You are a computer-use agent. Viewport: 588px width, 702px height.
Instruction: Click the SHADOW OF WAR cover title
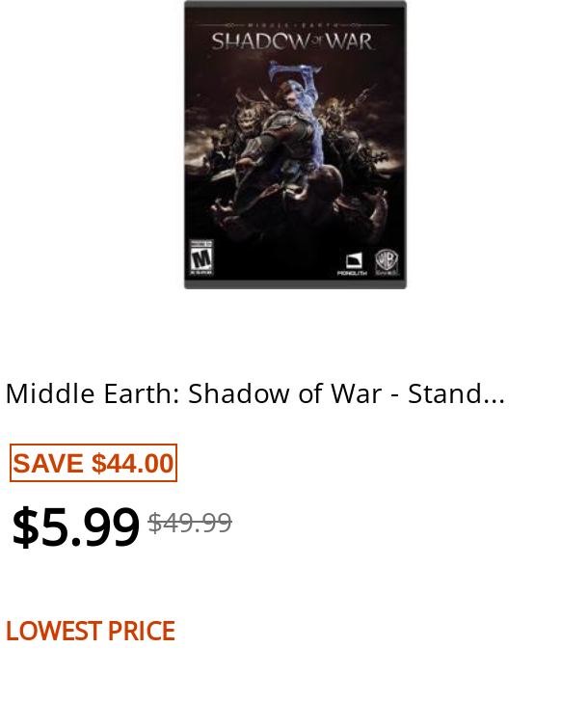(x=292, y=41)
